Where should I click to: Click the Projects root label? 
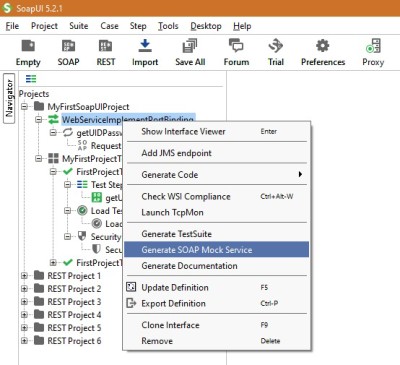[34, 94]
